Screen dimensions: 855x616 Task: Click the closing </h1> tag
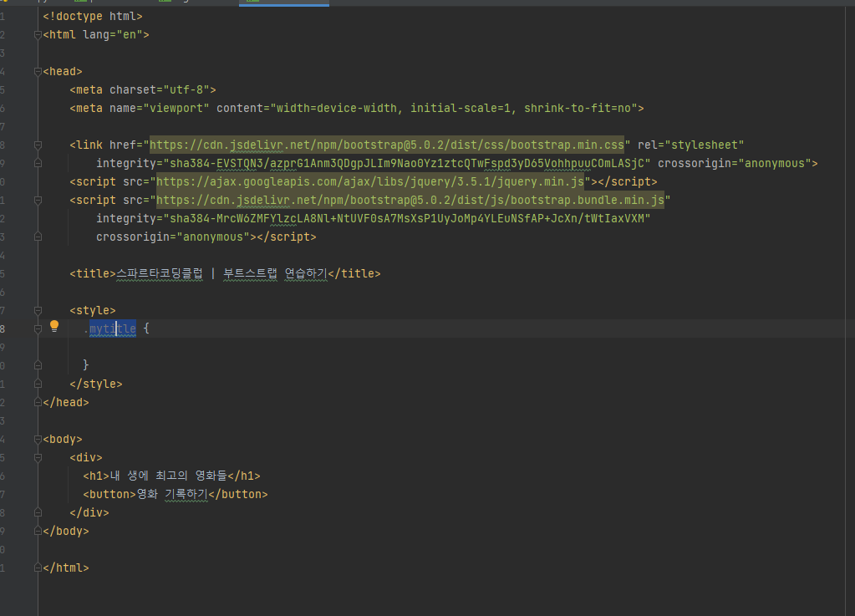(x=244, y=476)
